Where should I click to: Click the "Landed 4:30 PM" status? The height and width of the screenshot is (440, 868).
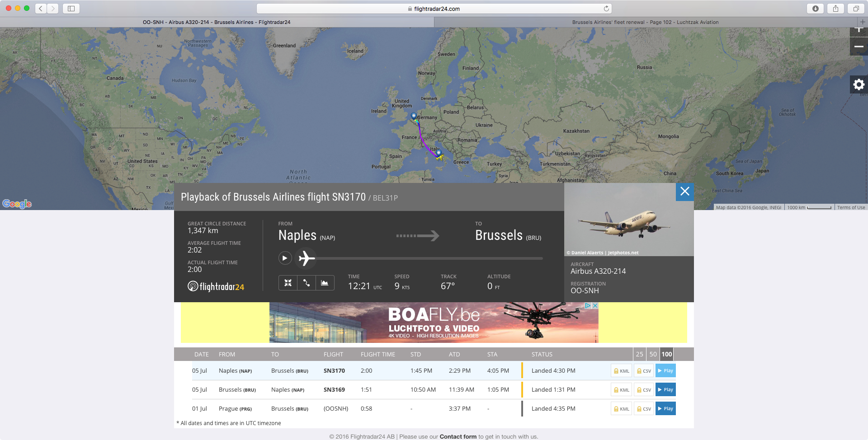tap(553, 371)
